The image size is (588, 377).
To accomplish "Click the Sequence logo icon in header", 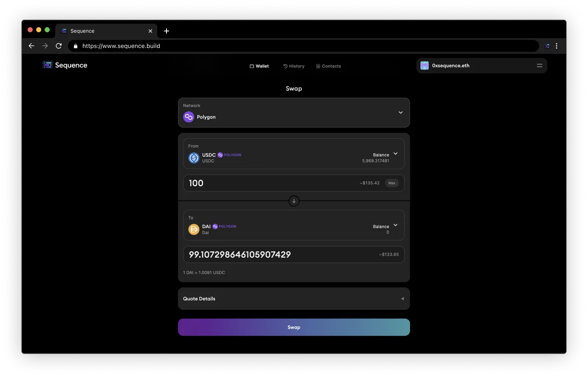I will click(48, 65).
